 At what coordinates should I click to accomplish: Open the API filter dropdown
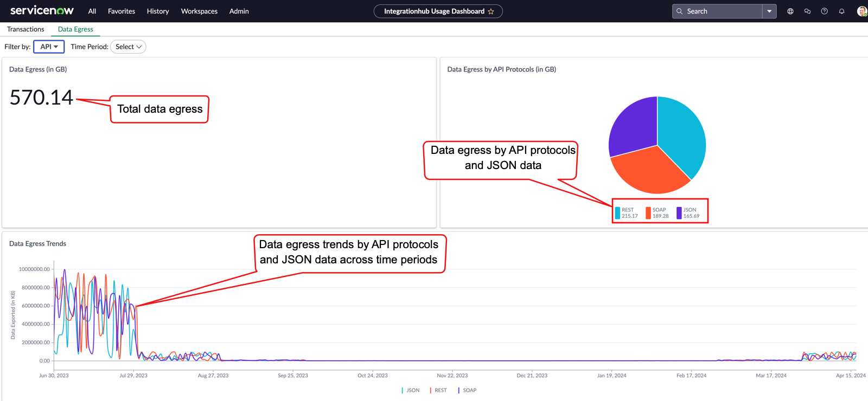click(49, 47)
